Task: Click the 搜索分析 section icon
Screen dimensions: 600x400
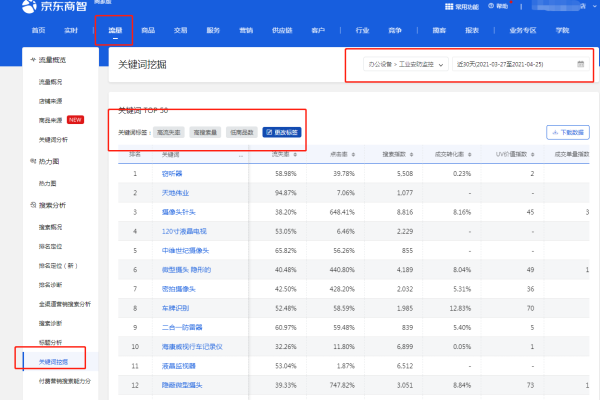Action: tap(33, 205)
